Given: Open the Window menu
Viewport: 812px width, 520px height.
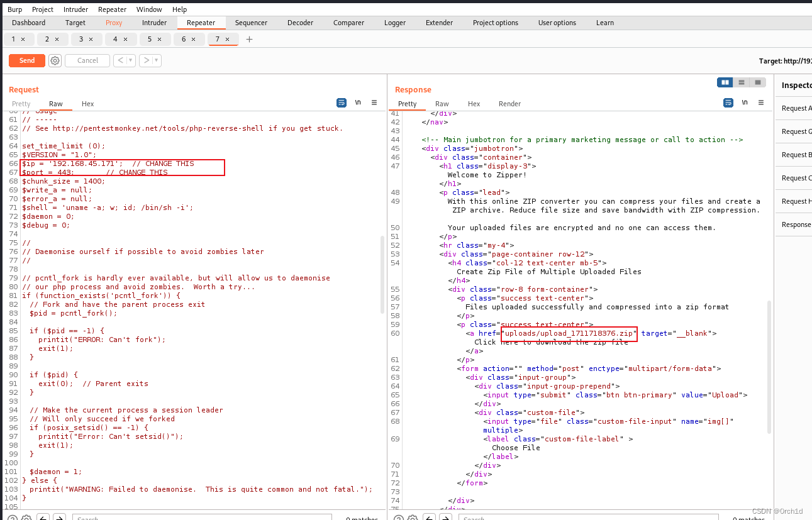Looking at the screenshot, I should tap(149, 9).
